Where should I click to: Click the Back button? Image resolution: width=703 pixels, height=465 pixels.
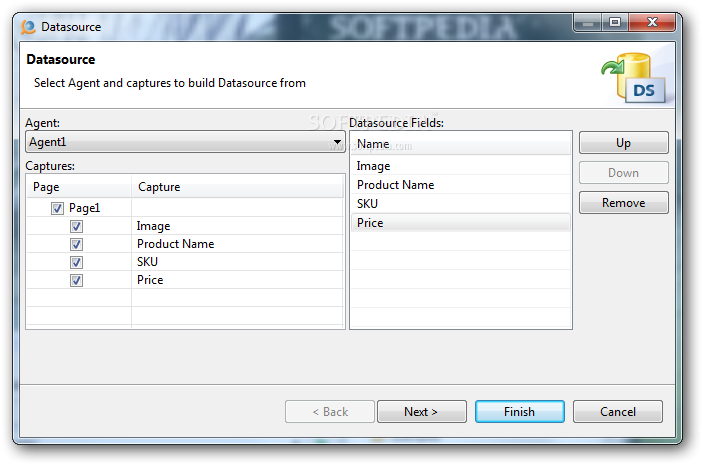(330, 412)
